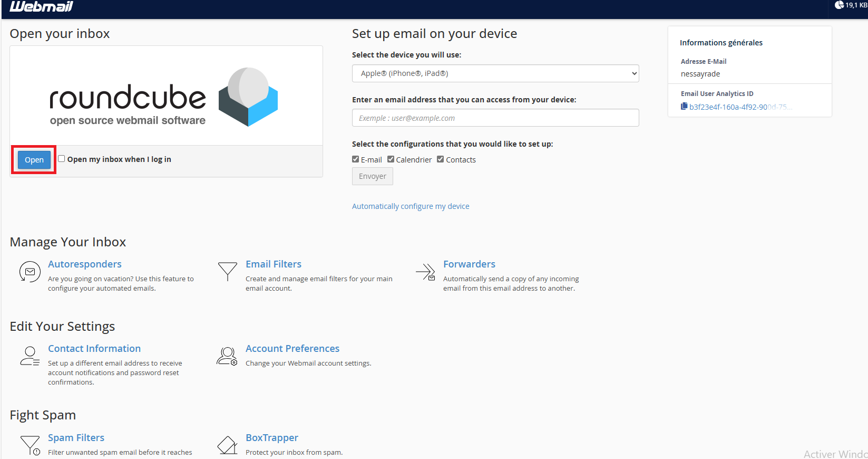Open Automatically configure my device link
Image resolution: width=868 pixels, height=459 pixels.
(411, 206)
